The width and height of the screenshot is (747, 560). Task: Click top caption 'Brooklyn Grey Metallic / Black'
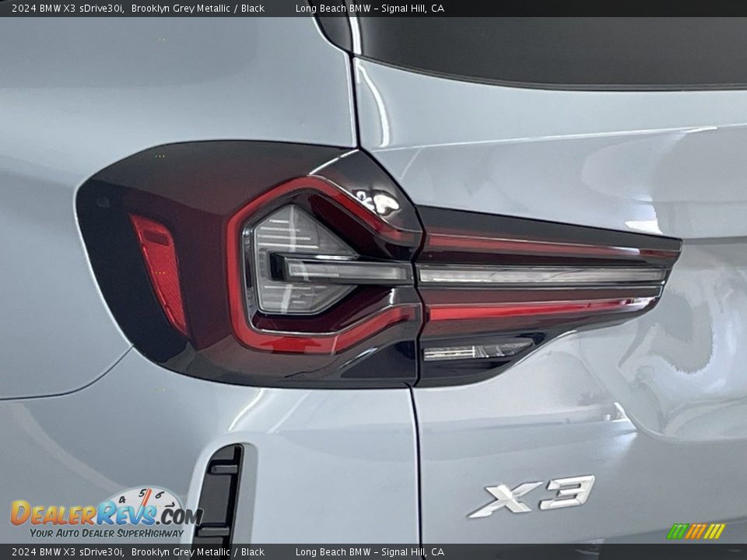198,8
